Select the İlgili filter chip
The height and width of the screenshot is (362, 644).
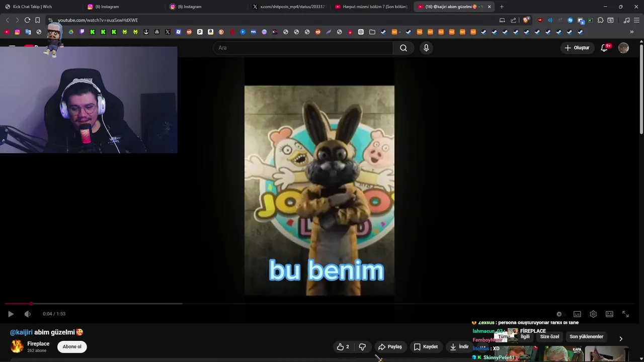(x=525, y=337)
